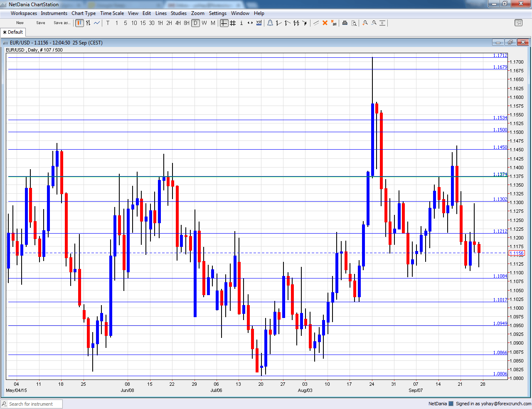Click the pin panel icon at toolbar right
Image resolution: width=532 pixels, height=409 pixels.
(518, 23)
